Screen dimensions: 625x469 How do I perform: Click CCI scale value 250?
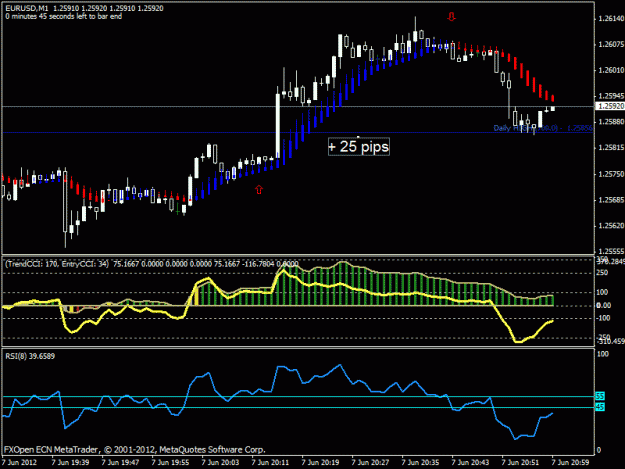602,273
